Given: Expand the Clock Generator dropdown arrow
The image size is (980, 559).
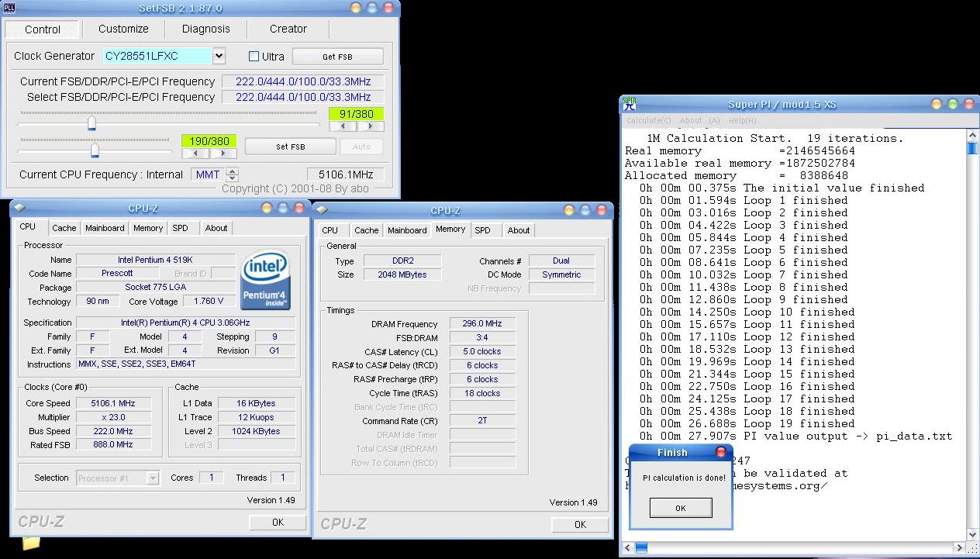Looking at the screenshot, I should tap(219, 56).
